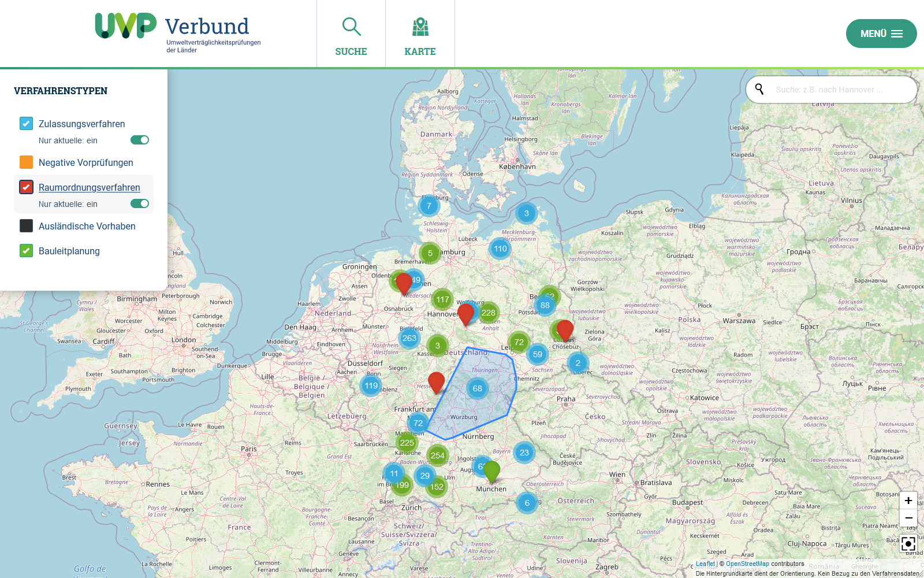Screen dimensions: 924x578
Task: Open the MENÜ hamburger button
Action: [x=881, y=34]
